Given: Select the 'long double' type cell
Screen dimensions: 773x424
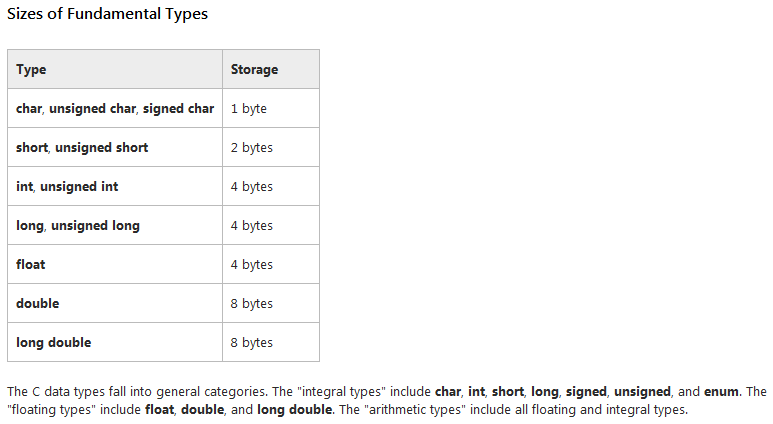Looking at the screenshot, I should [x=115, y=342].
